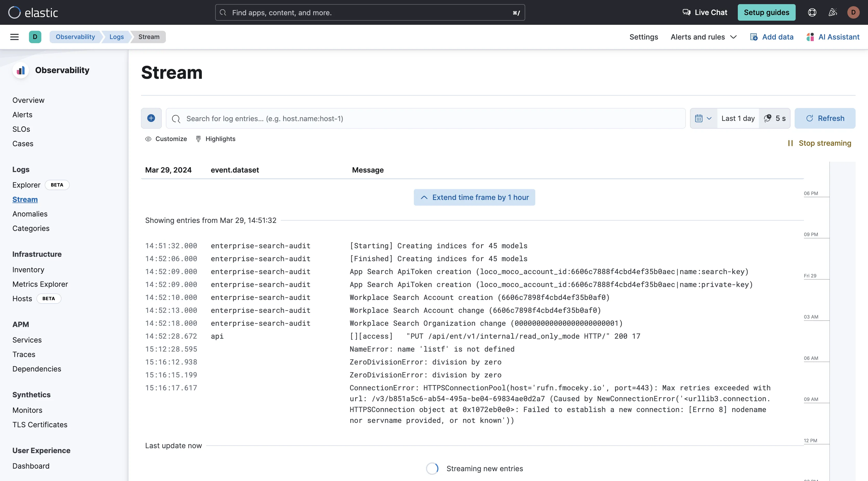The height and width of the screenshot is (481, 868).
Task: Jump to 06 AM on minimap timeline
Action: [811, 358]
